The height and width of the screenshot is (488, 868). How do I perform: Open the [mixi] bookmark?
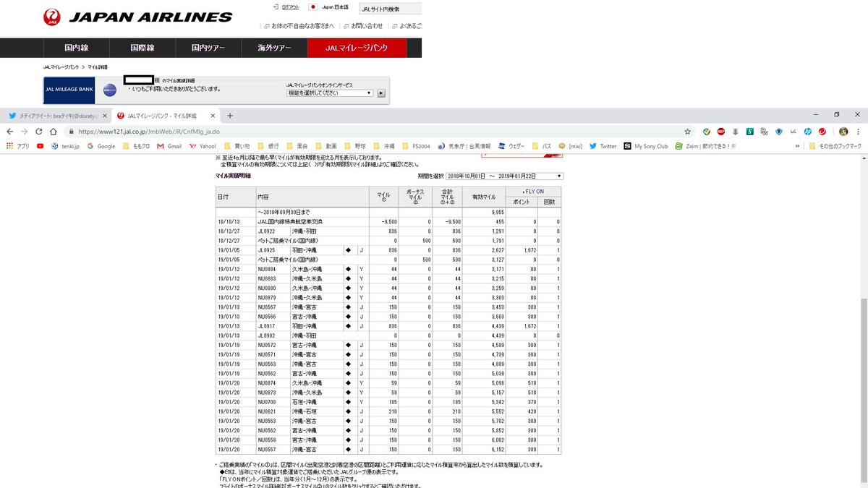click(x=570, y=146)
